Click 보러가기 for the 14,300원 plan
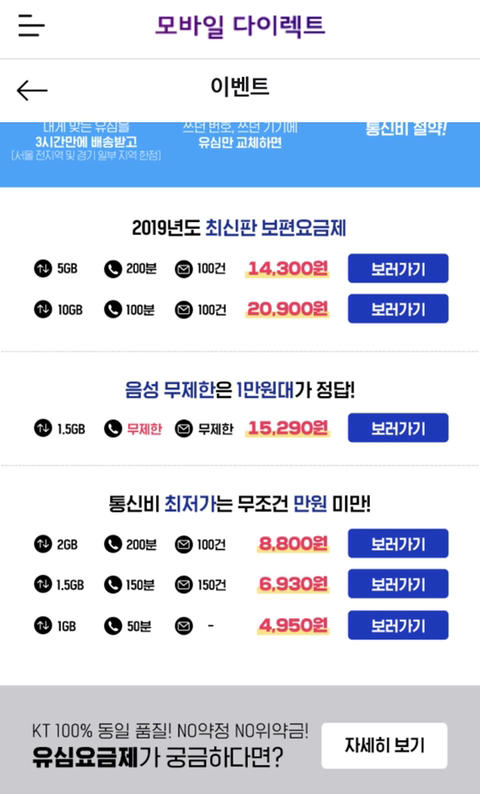Viewport: 480px width, 794px height. coord(398,268)
